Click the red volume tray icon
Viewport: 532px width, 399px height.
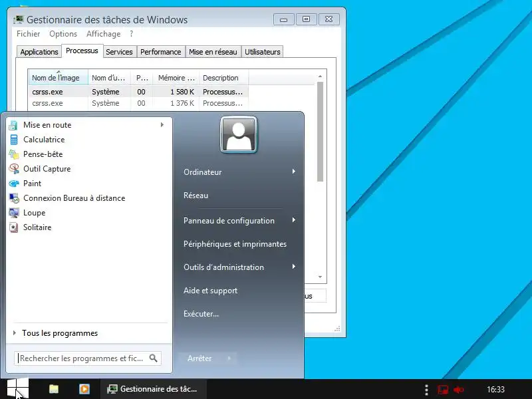(x=459, y=390)
